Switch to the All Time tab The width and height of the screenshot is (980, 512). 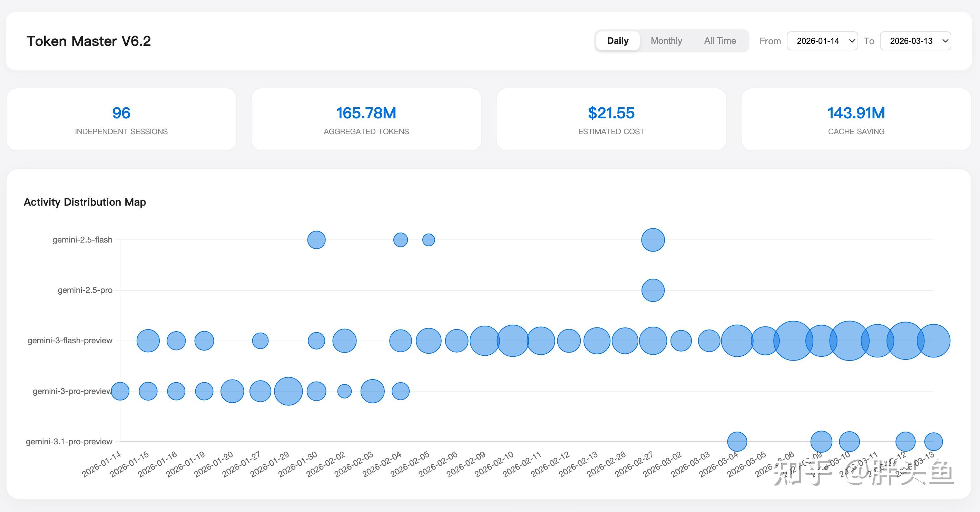click(720, 41)
